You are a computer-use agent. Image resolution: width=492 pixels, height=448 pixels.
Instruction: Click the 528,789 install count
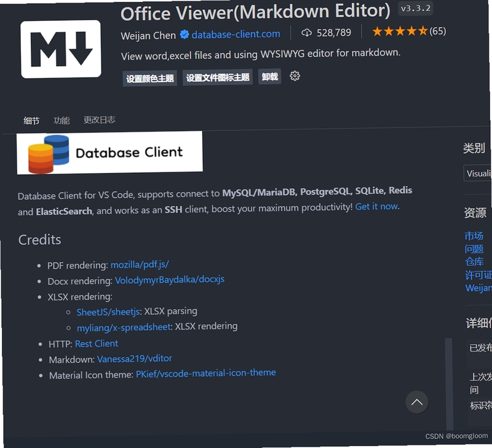(334, 33)
